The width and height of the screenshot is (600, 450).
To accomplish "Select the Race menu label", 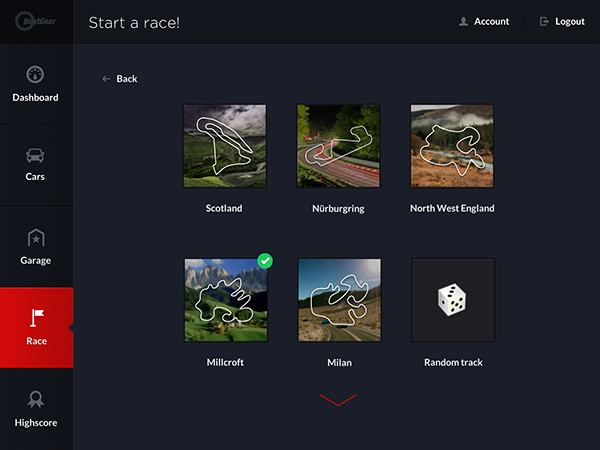I will pyautogui.click(x=37, y=341).
